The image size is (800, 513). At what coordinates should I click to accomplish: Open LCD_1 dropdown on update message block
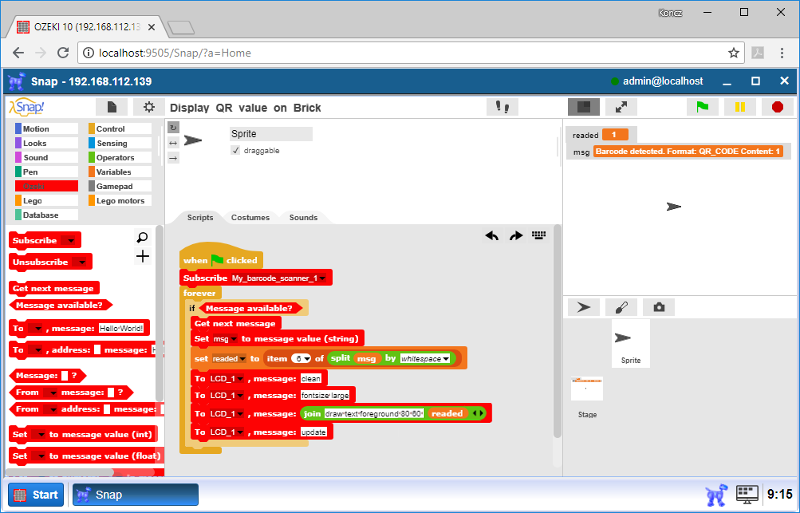pyautogui.click(x=239, y=432)
